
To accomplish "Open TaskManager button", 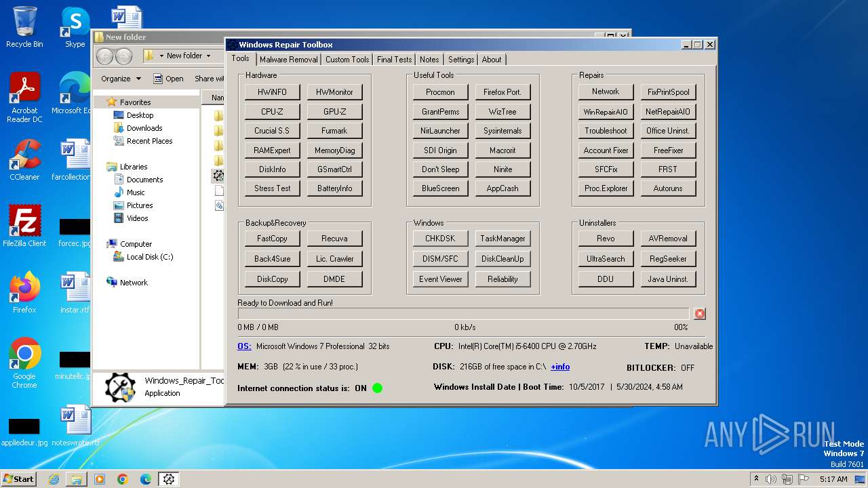I will point(502,239).
